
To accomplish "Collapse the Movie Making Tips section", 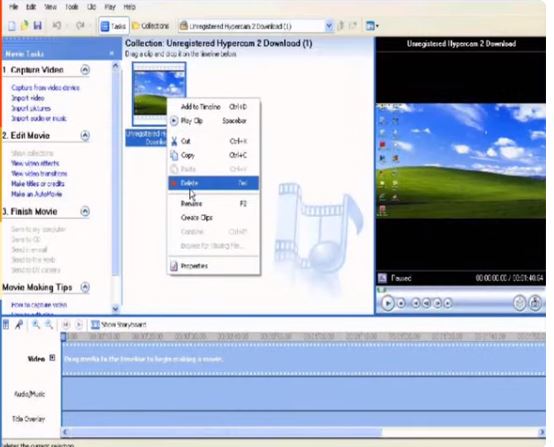I will click(x=85, y=287).
